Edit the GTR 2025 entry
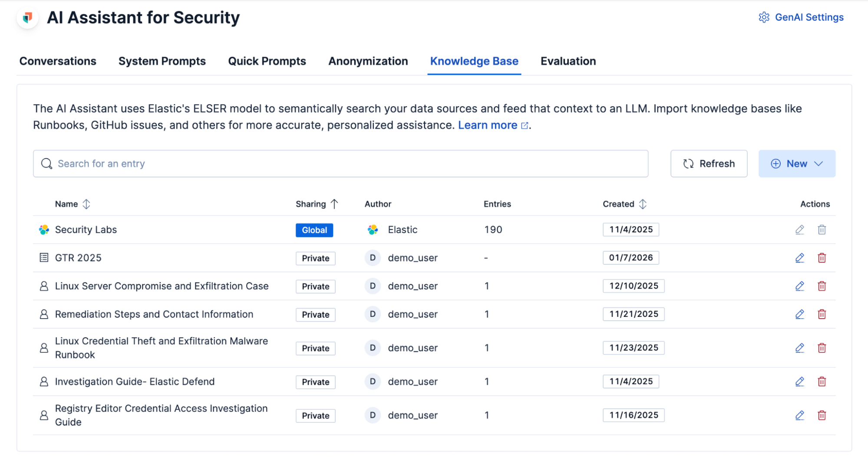Viewport: 868px width, 457px height. pyautogui.click(x=799, y=258)
